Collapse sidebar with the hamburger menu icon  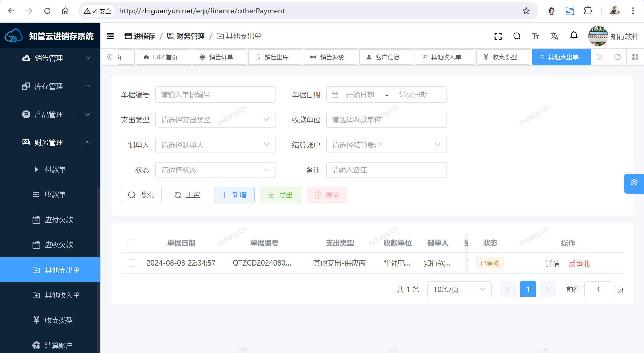point(110,36)
